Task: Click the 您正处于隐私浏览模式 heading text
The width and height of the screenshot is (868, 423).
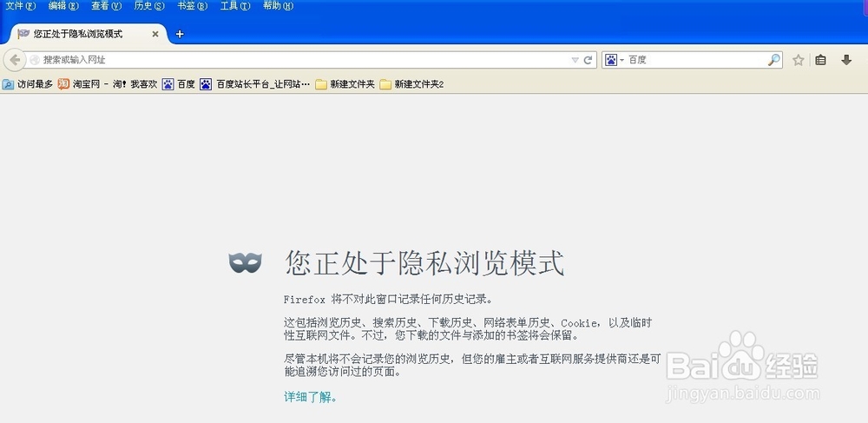Action: [x=424, y=263]
